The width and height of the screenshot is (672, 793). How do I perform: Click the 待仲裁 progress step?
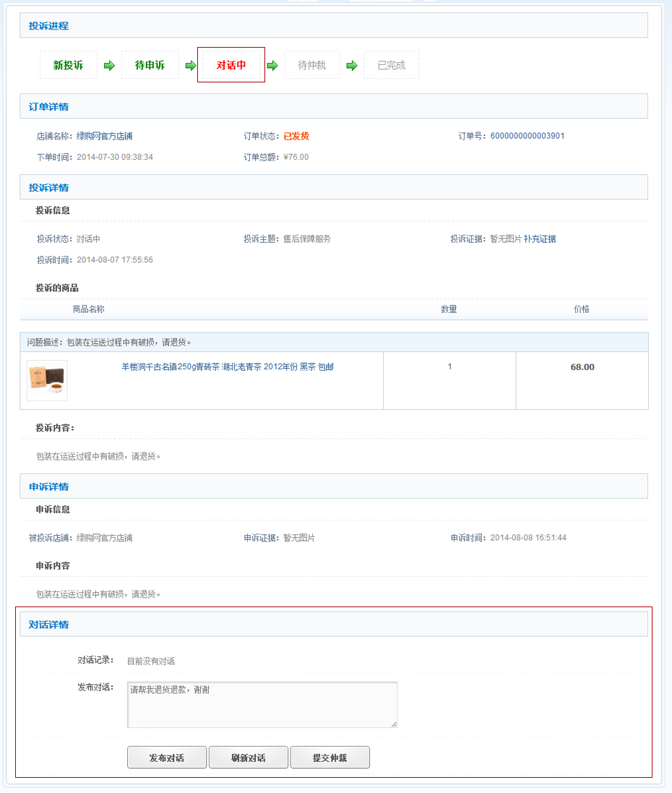[x=312, y=65]
